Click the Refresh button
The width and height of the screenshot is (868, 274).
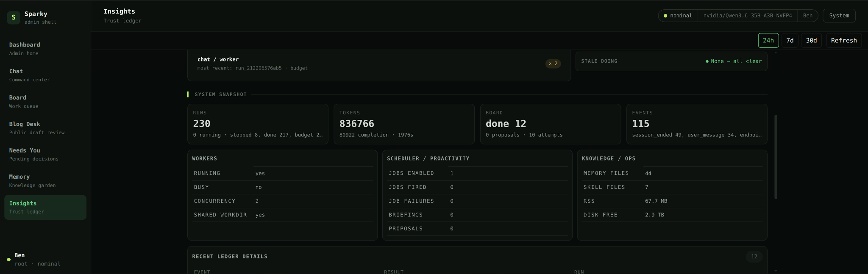pyautogui.click(x=844, y=40)
